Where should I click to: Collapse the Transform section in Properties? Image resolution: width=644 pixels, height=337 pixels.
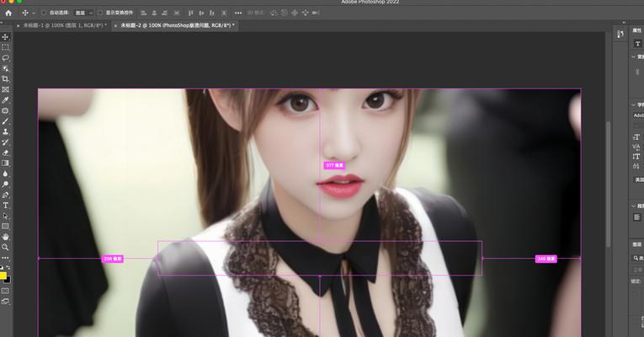tap(634, 56)
